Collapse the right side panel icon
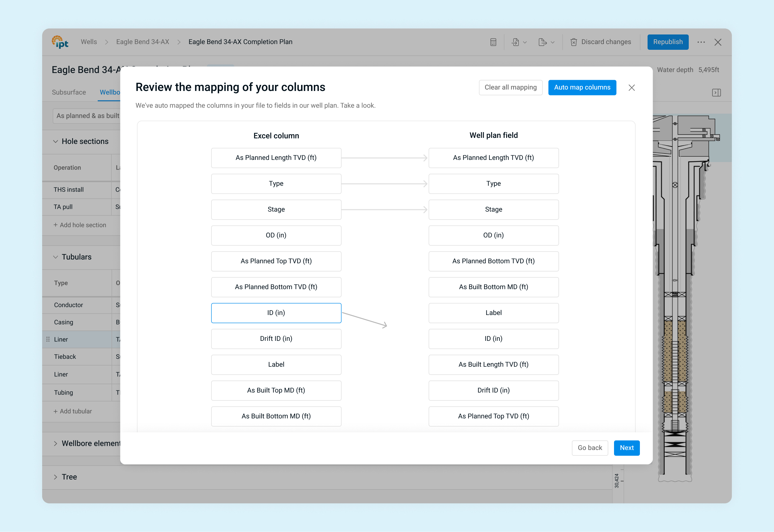 pos(716,92)
